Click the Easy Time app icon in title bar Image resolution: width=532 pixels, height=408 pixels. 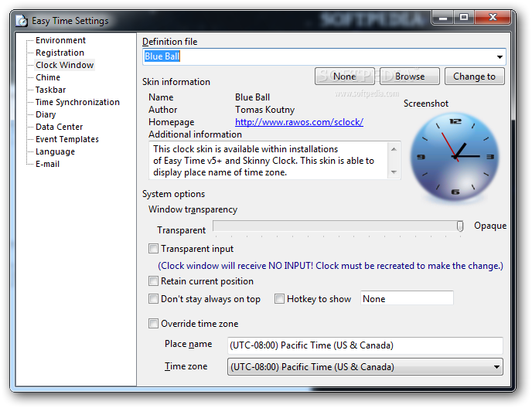coord(22,21)
